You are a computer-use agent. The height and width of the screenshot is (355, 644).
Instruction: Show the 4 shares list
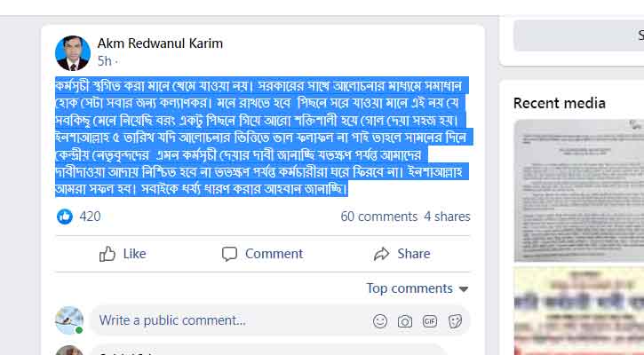(447, 217)
